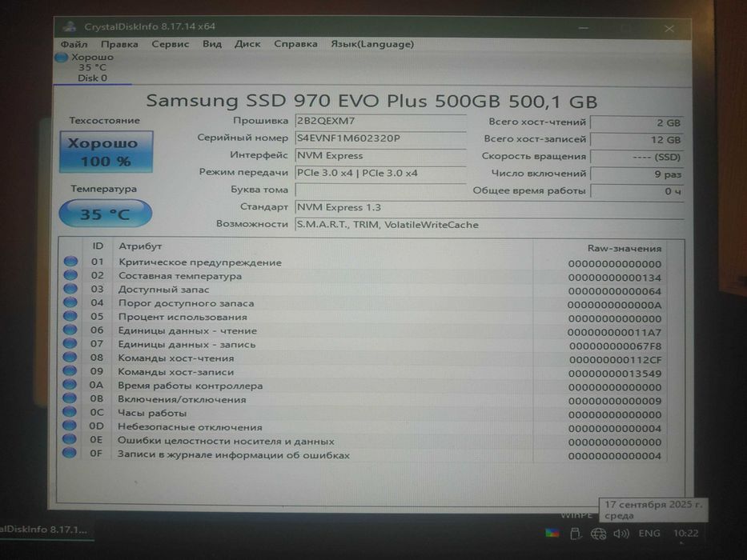
Task: Click the status circle for attribute 04
Action: (x=70, y=302)
